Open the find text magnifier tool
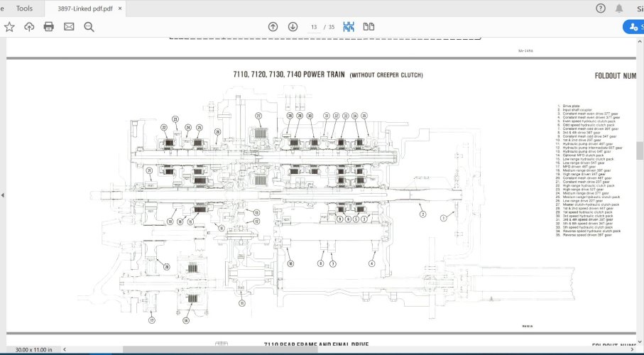 [x=89, y=27]
